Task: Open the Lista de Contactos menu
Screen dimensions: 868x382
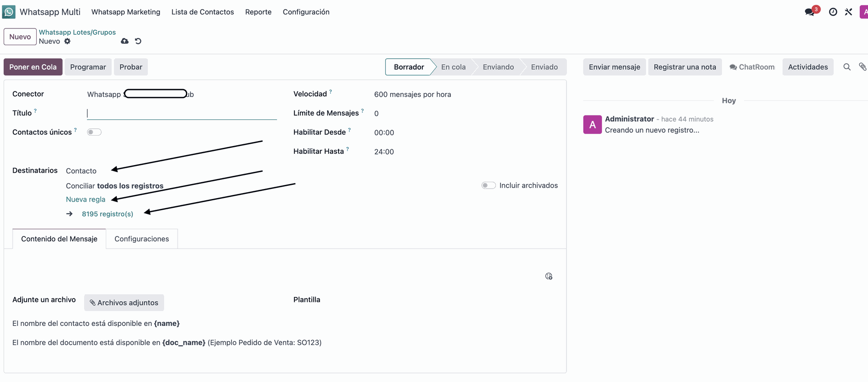Action: (x=203, y=12)
